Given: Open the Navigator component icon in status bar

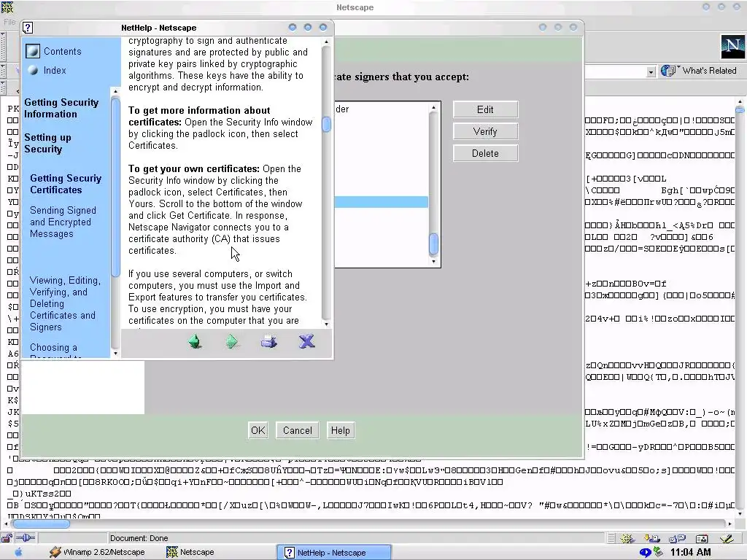Looking at the screenshot, I should coord(627,539).
